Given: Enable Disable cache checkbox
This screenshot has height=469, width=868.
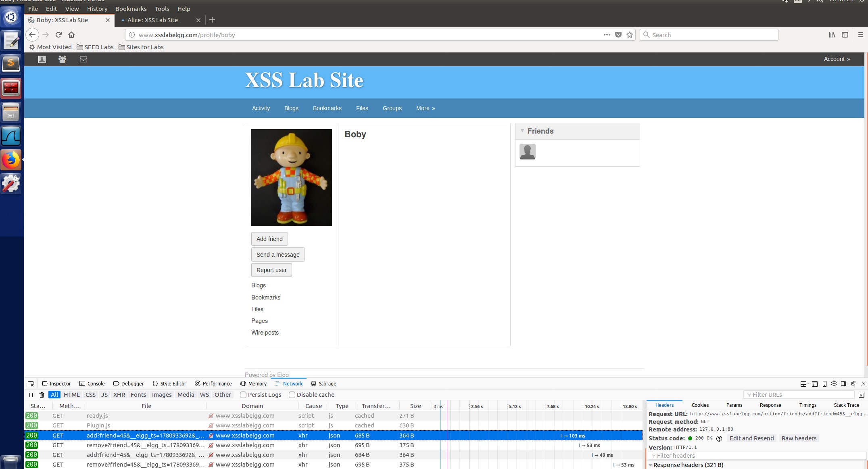Looking at the screenshot, I should (x=292, y=395).
